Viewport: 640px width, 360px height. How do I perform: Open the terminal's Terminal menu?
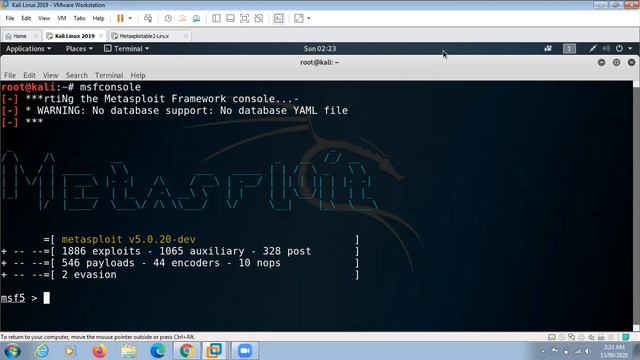pyautogui.click(x=109, y=75)
